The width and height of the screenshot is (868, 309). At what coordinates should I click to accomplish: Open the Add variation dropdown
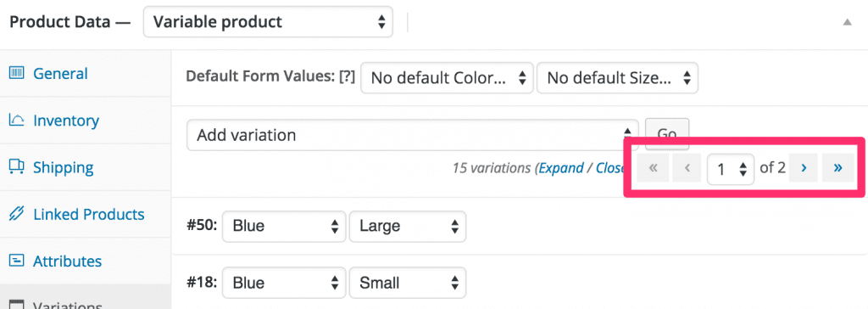pyautogui.click(x=413, y=135)
